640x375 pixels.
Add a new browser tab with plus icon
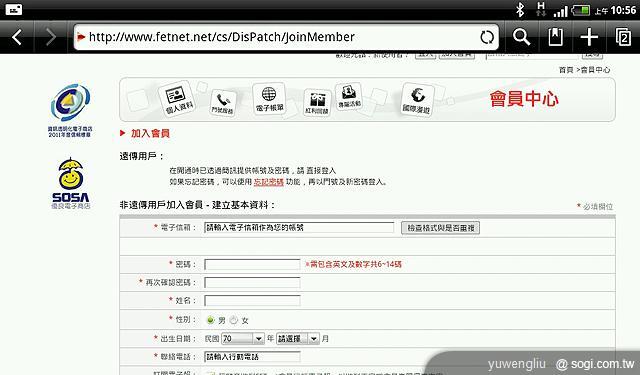click(x=589, y=37)
